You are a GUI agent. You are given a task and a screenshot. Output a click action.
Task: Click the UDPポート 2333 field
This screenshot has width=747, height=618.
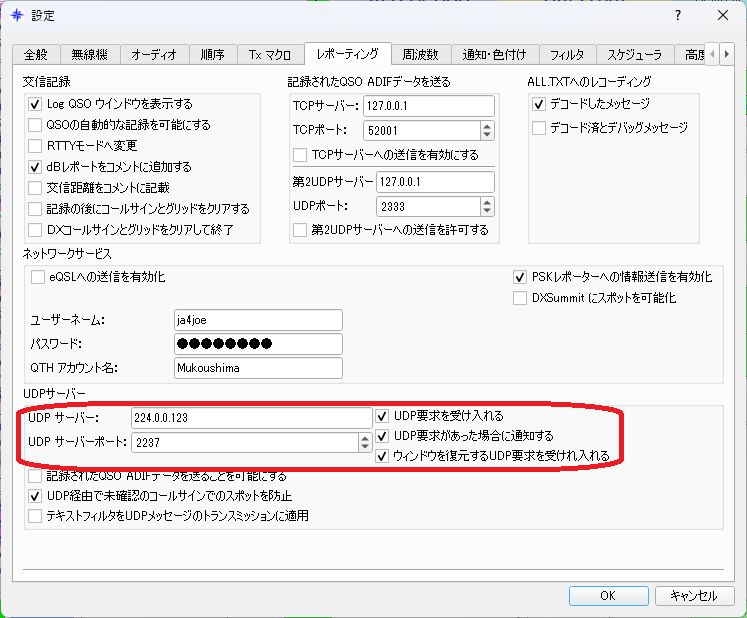[428, 207]
